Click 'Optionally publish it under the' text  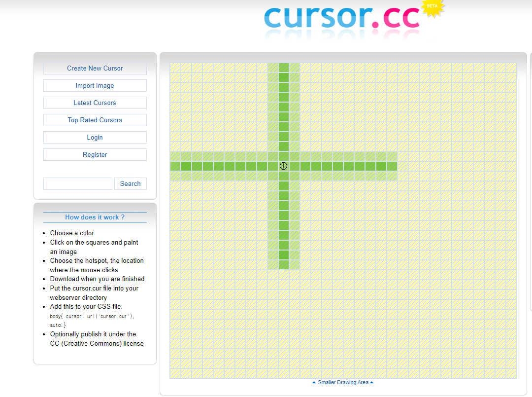[x=93, y=334]
